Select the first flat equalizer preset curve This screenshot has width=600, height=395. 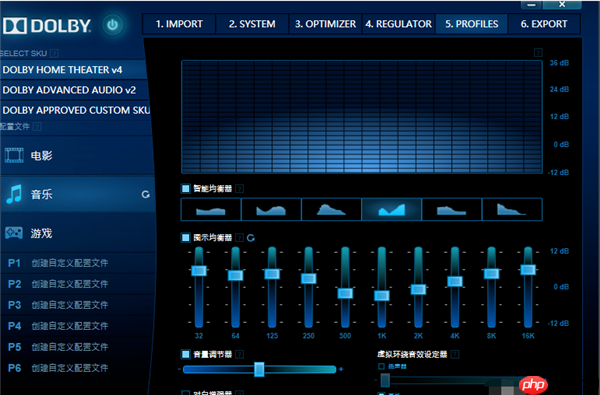point(211,209)
